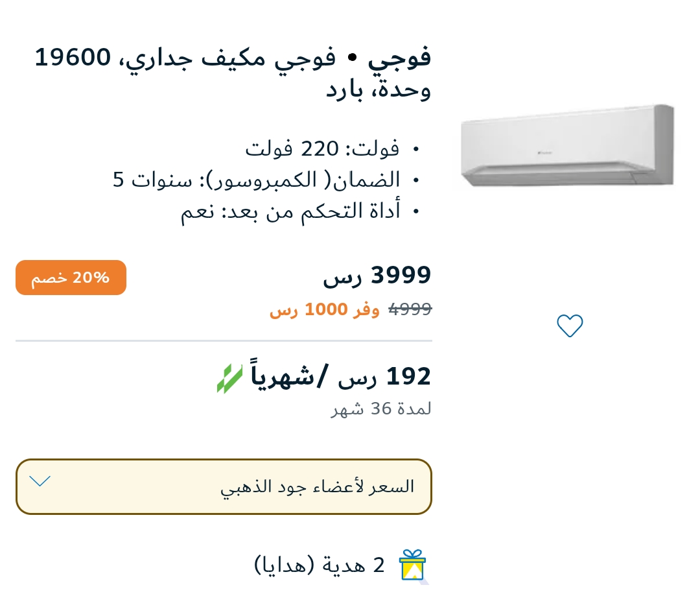
Task: Click the 3999 SAR current price
Action: tap(377, 275)
